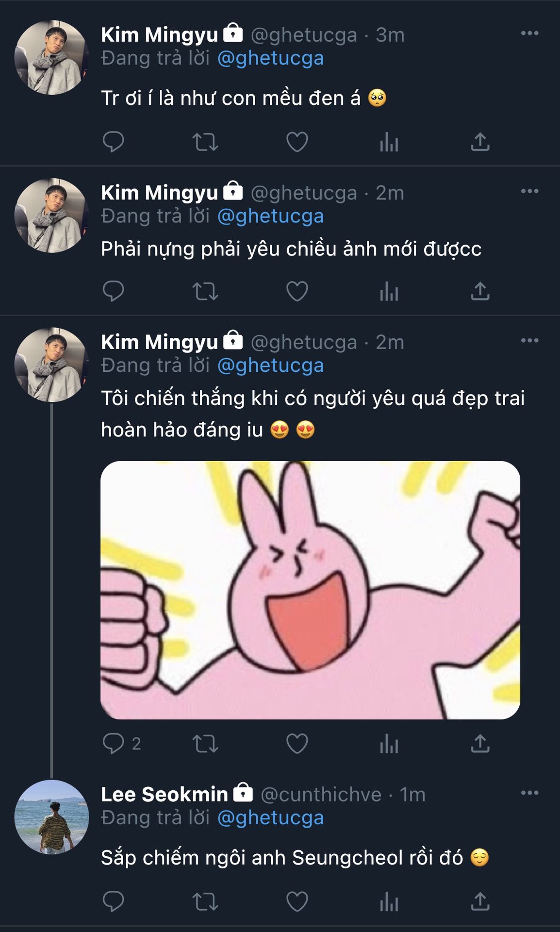Share the 'con mều đen' tweet

[x=480, y=142]
